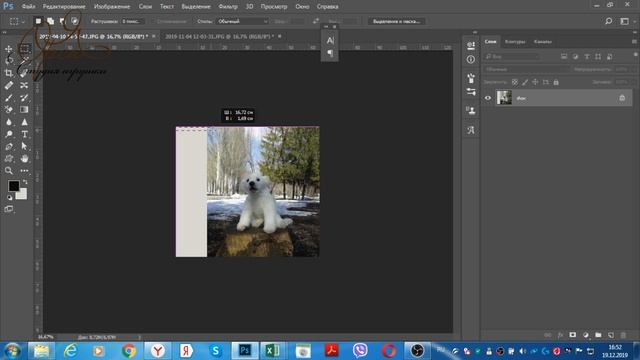Open the Adjustments sliders panel icon

click(x=471, y=91)
